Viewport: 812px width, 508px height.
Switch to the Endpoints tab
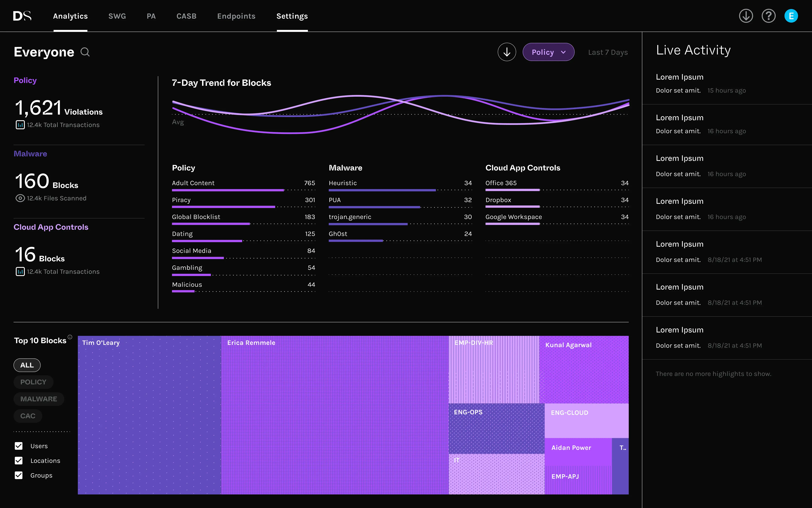coord(236,16)
